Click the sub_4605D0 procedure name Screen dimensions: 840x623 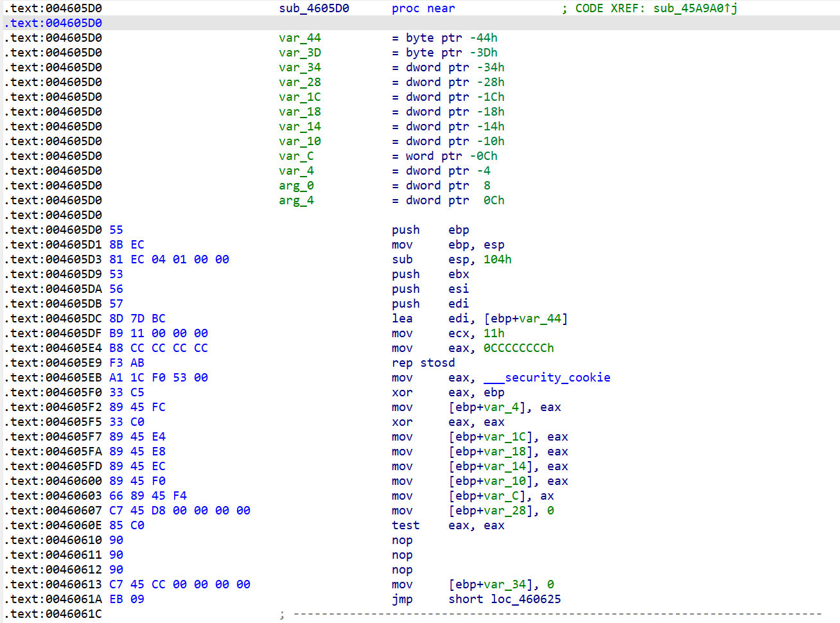(x=314, y=8)
